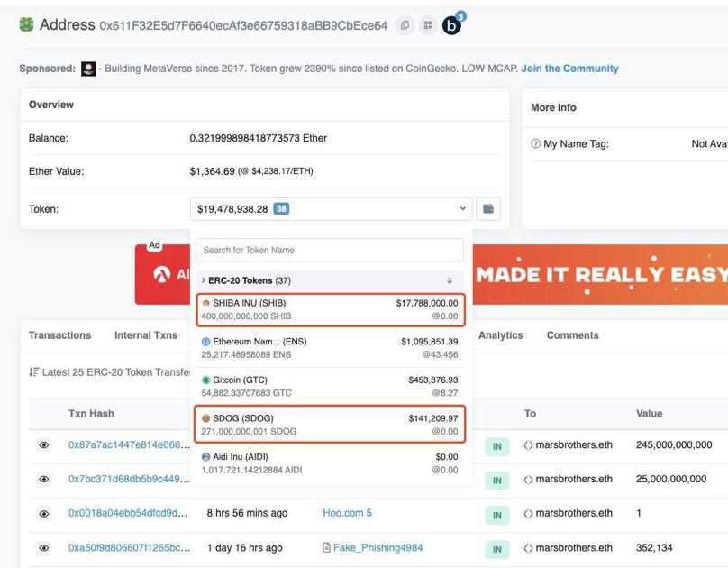The image size is (728, 568).
Task: Toggle visibility eye for the Hoo.com 5 transaction
Action: 42,513
